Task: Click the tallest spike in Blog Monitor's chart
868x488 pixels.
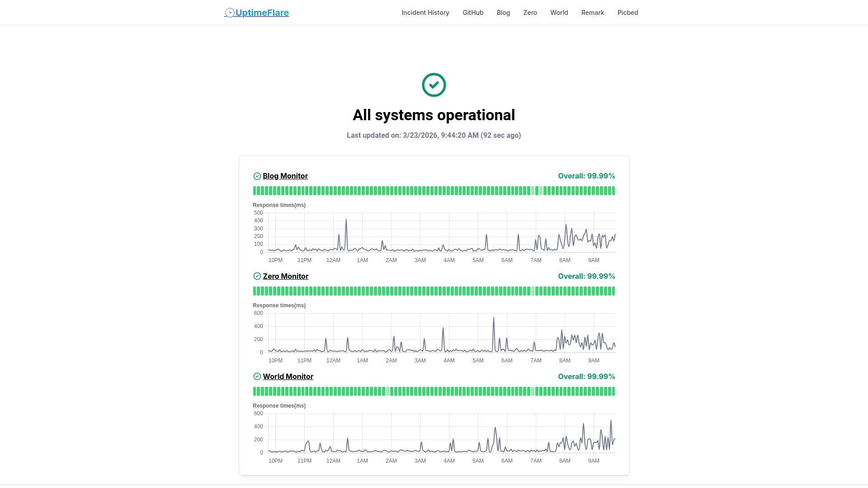Action: [346, 220]
